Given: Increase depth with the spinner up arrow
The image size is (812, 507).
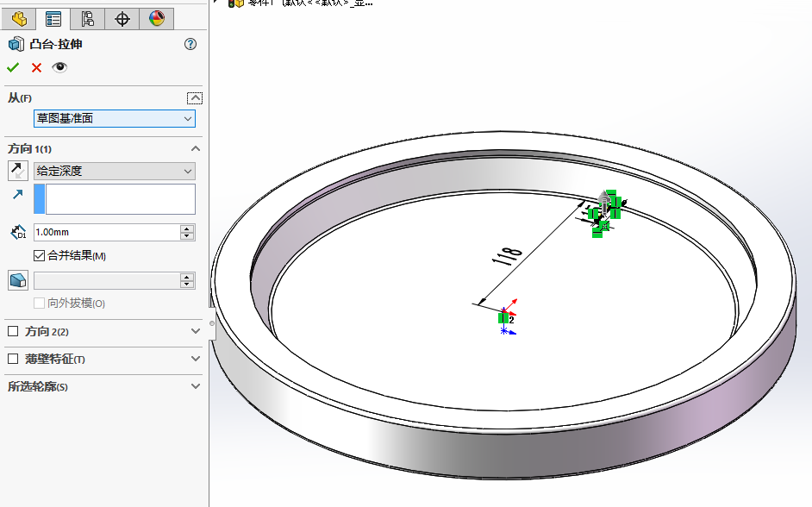Looking at the screenshot, I should coord(187,228).
